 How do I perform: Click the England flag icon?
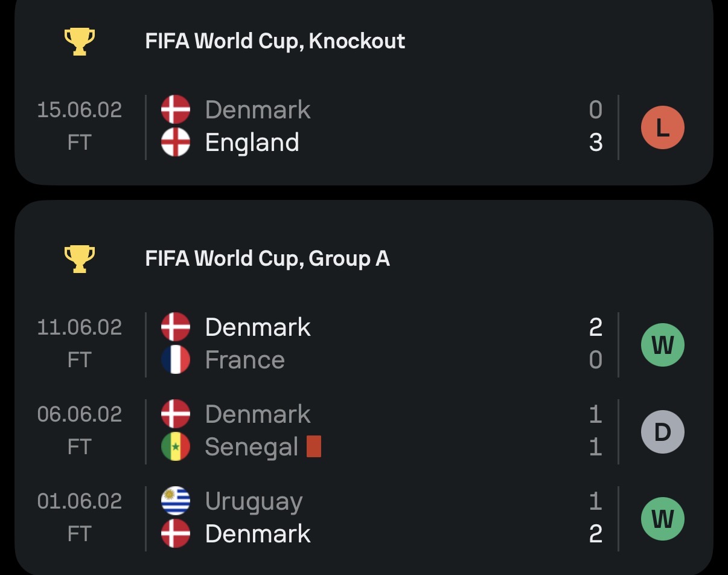click(176, 143)
